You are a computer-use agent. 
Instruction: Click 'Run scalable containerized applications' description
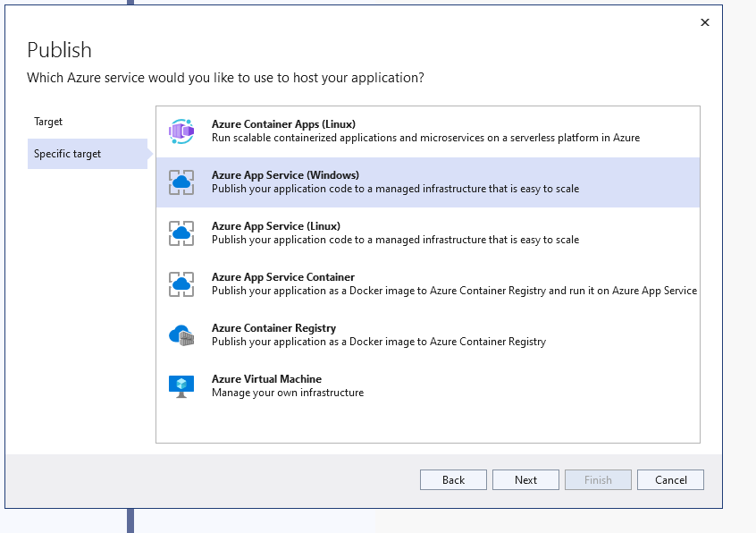coord(425,138)
